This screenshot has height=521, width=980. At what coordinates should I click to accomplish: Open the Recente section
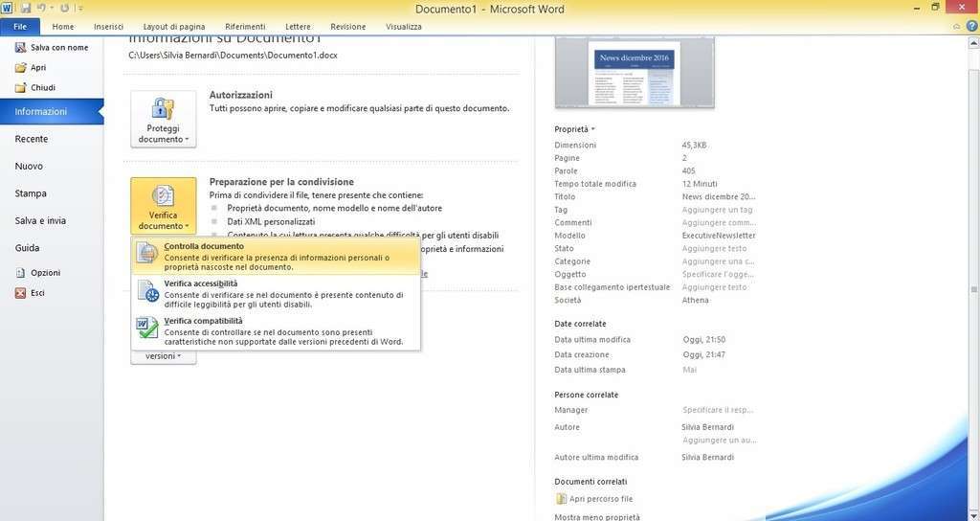pos(32,139)
